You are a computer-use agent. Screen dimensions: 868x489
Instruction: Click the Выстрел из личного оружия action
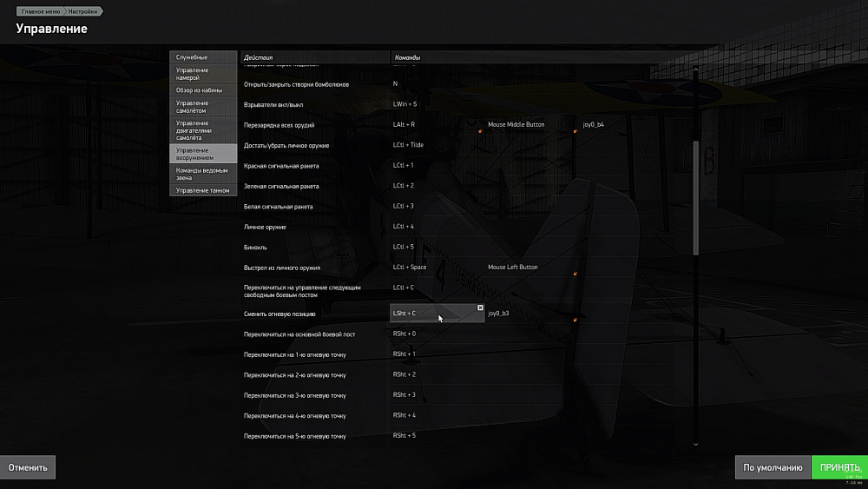(x=282, y=268)
